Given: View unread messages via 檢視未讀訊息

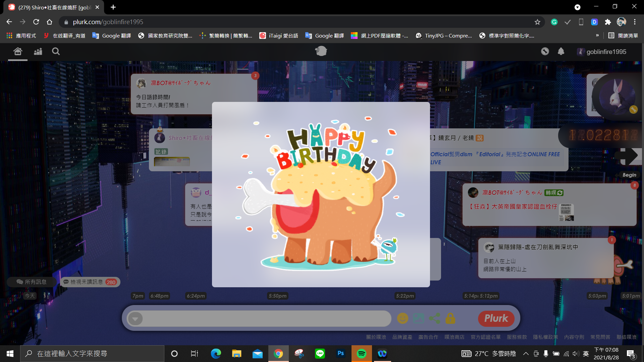Looking at the screenshot, I should 90,282.
